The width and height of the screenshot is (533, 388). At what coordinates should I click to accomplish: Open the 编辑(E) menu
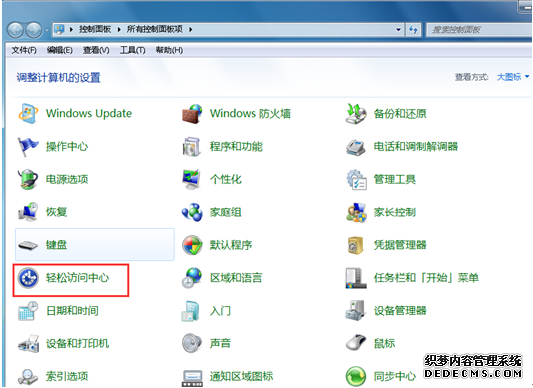60,50
